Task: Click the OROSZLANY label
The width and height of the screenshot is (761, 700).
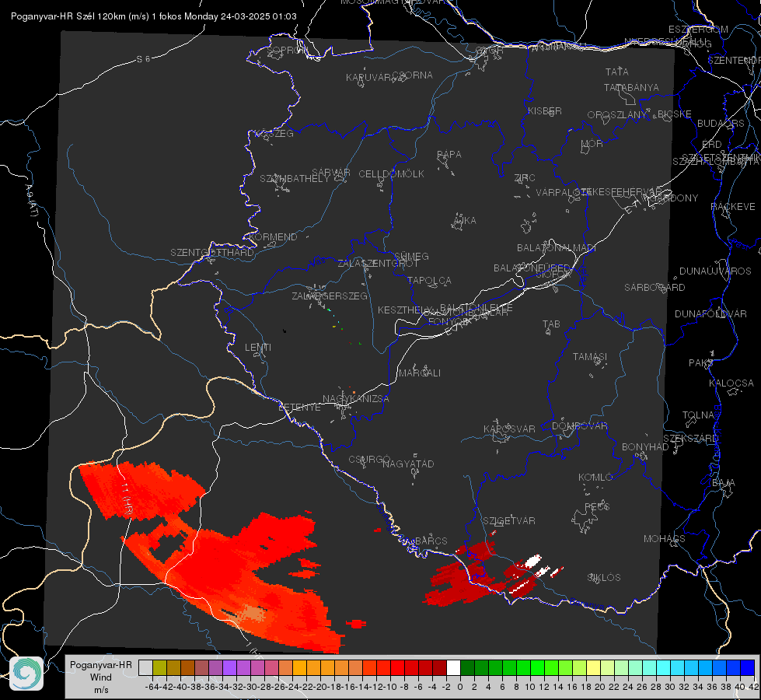Action: coord(617,114)
